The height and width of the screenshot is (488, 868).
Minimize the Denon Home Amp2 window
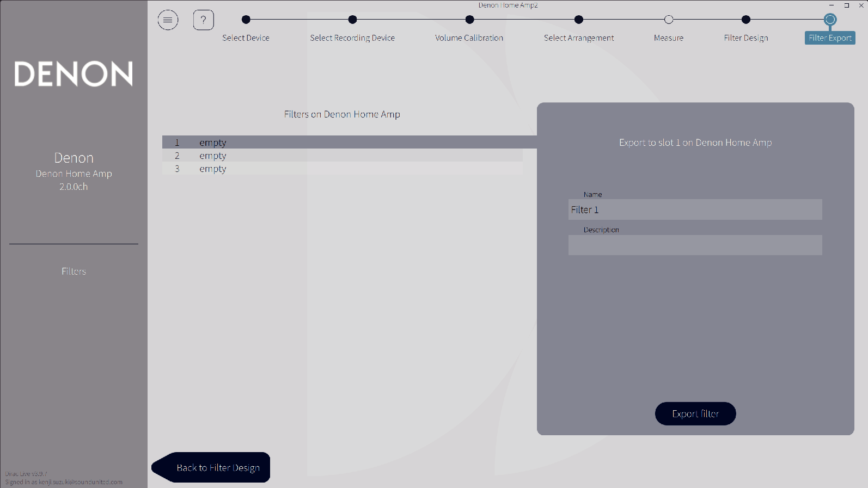point(832,5)
